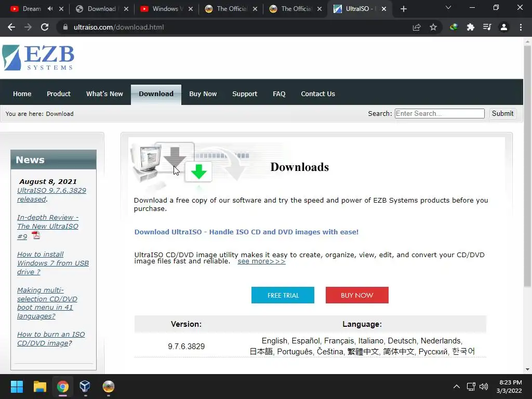The image size is (532, 399).
Task: Open a new browser tab
Action: pos(403,9)
